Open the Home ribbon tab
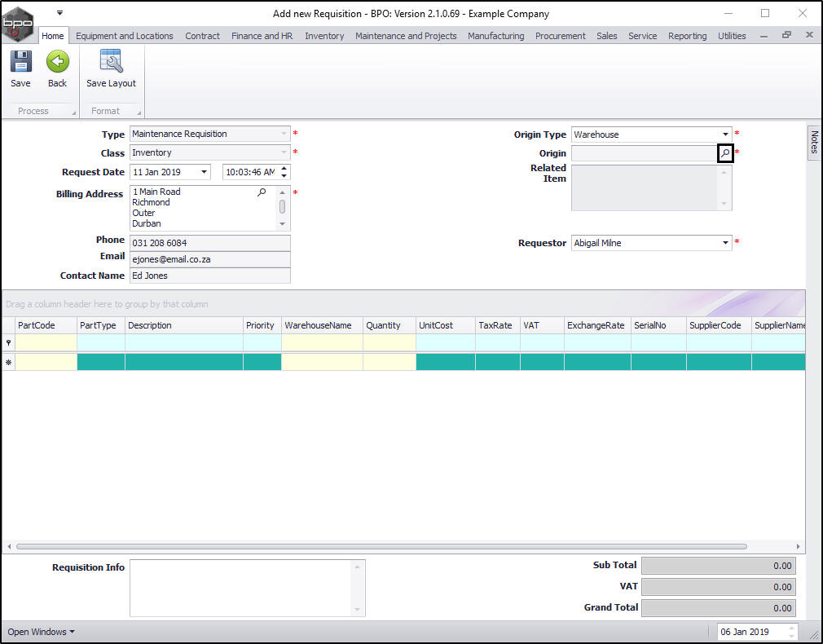The height and width of the screenshot is (644, 823). click(x=52, y=36)
